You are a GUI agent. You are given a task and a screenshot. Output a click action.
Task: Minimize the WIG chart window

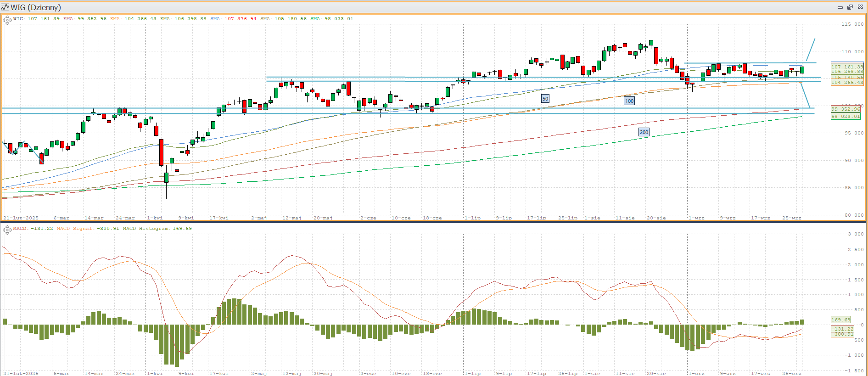[x=840, y=7]
